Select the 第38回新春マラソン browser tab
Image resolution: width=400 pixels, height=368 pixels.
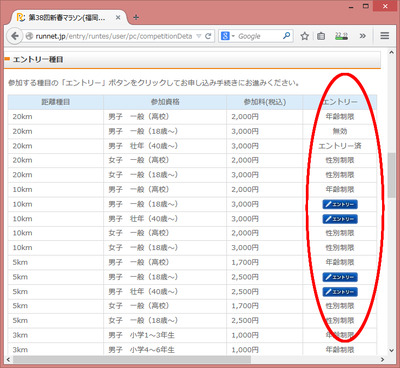pyautogui.click(x=68, y=18)
